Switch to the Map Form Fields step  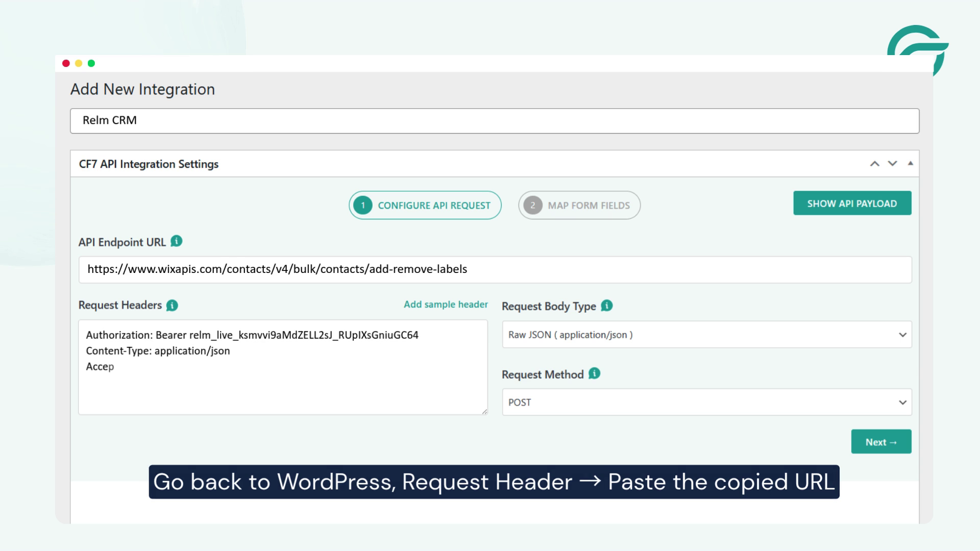coord(579,205)
